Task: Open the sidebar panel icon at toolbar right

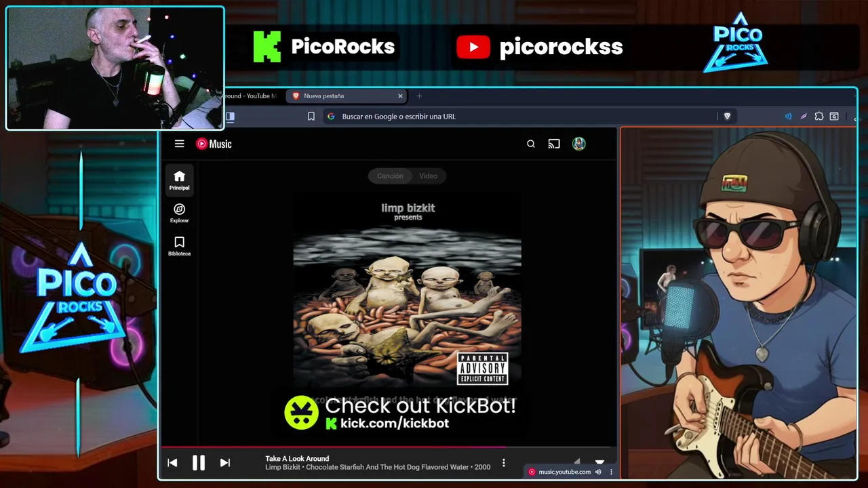Action: (834, 117)
